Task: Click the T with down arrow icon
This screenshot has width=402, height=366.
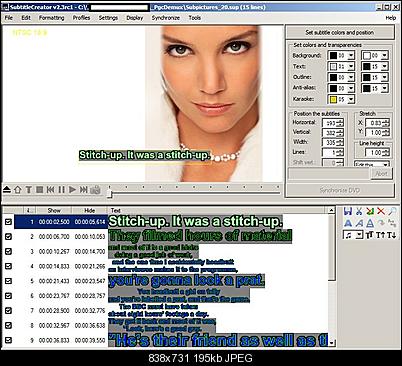Action: 392,235
